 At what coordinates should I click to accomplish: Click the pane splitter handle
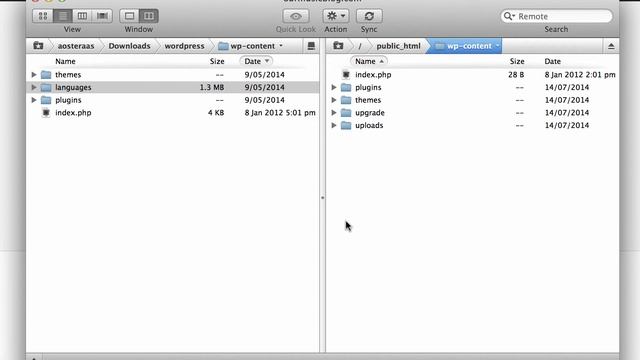[322, 198]
